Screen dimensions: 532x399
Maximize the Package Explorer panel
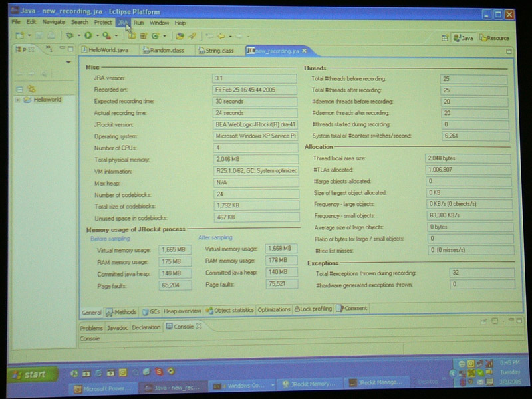(x=70, y=49)
